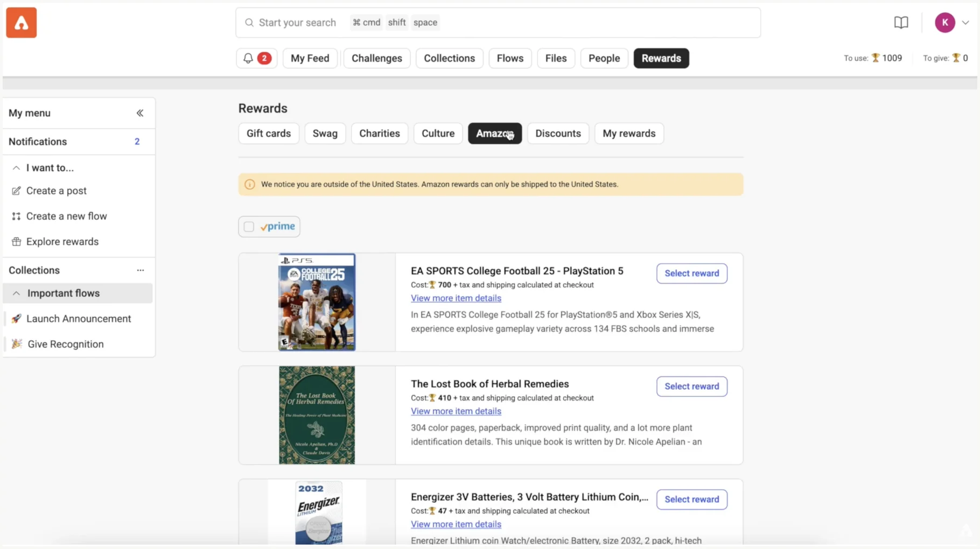
Task: Click the Cost 700 trophy icon
Action: 432,285
